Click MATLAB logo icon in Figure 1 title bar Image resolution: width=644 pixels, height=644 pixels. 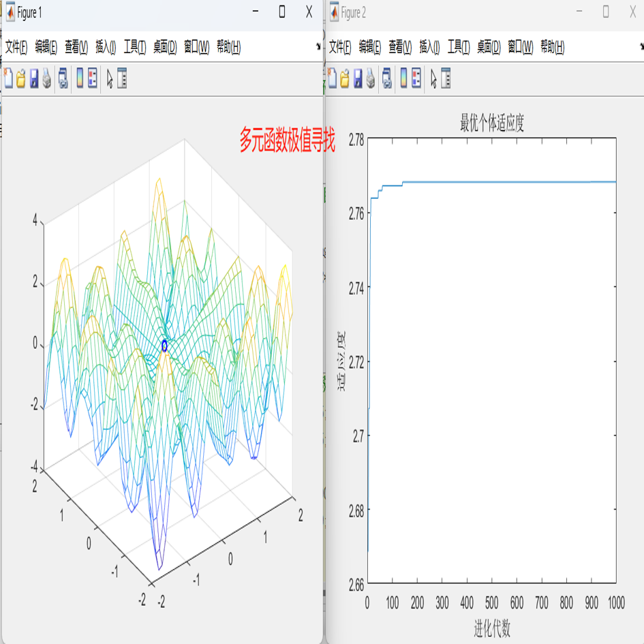point(10,12)
